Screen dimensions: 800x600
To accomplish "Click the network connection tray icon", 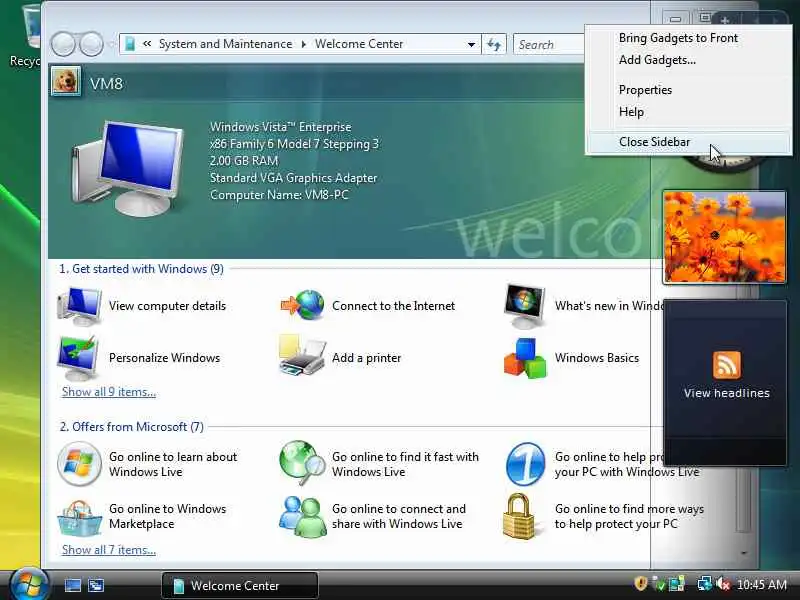I will [x=705, y=584].
